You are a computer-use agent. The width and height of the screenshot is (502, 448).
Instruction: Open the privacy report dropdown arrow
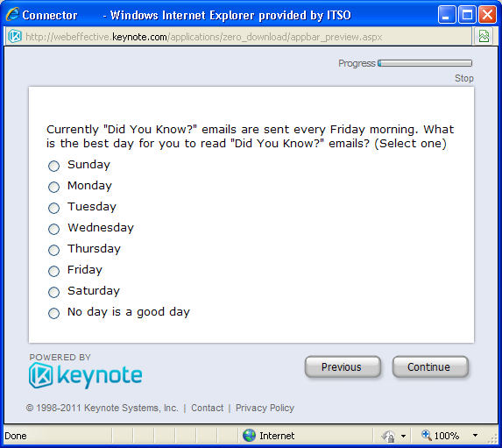point(403,436)
